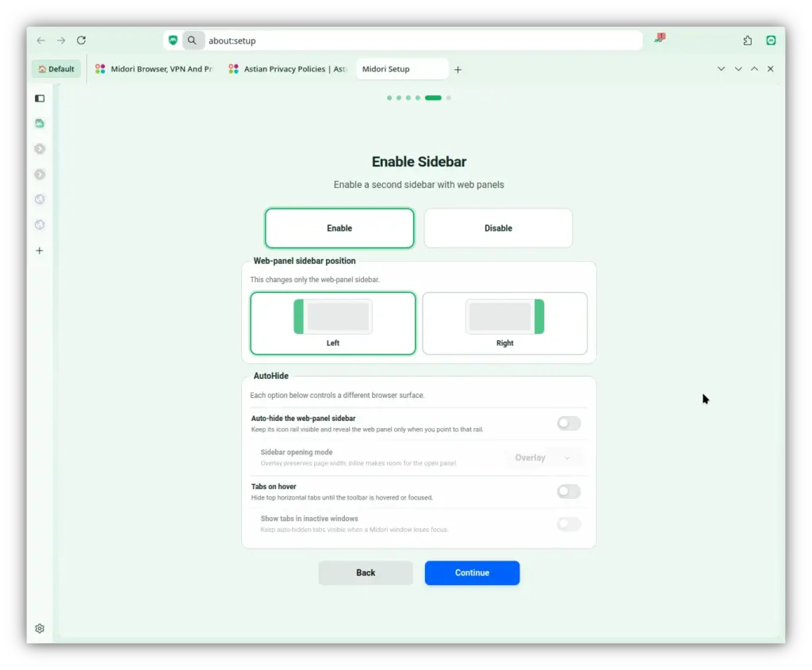The width and height of the screenshot is (812, 670).
Task: Click the search magnifier icon in address bar
Action: pos(192,40)
